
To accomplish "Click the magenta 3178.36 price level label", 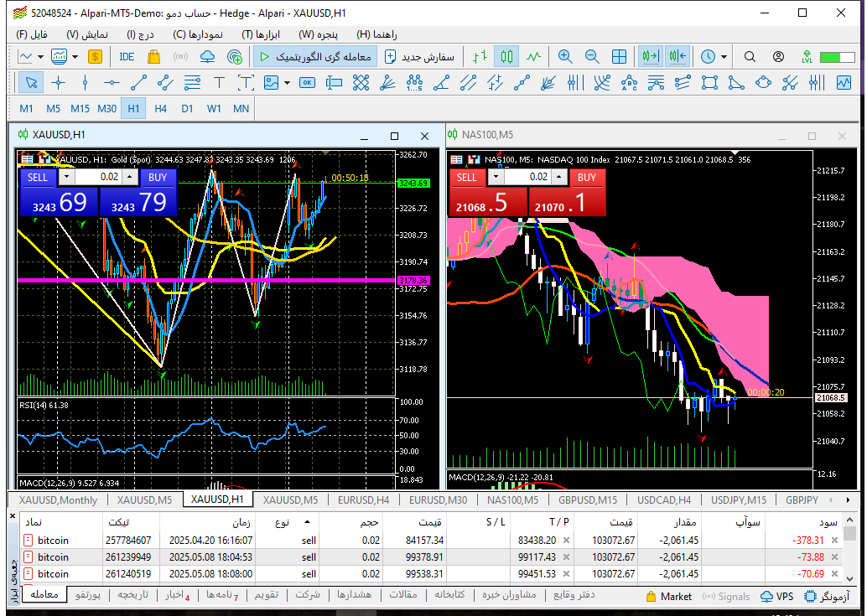I will (x=413, y=281).
